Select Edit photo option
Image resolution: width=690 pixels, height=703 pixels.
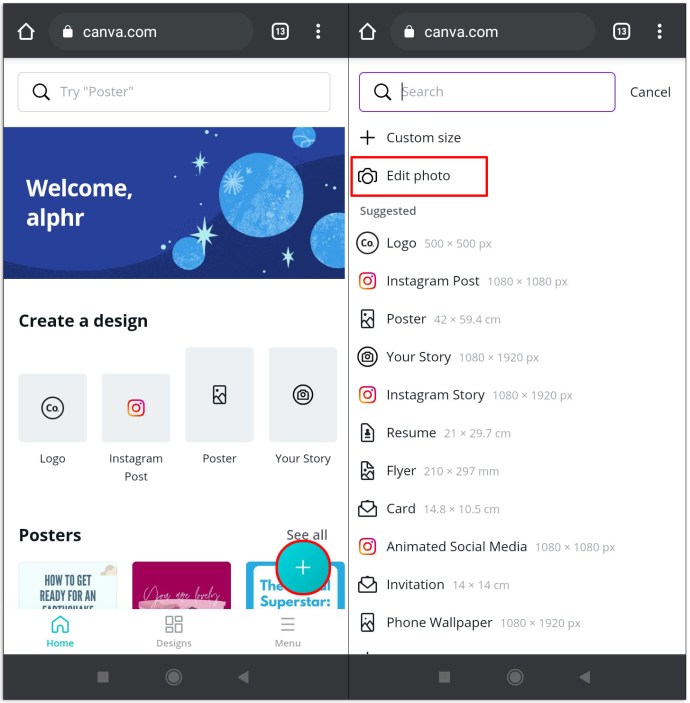(419, 176)
